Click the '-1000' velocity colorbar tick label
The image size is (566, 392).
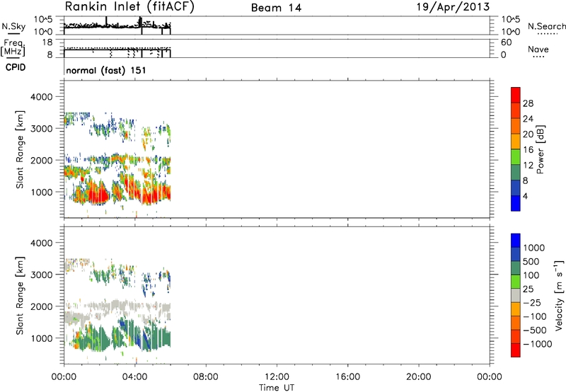538,344
